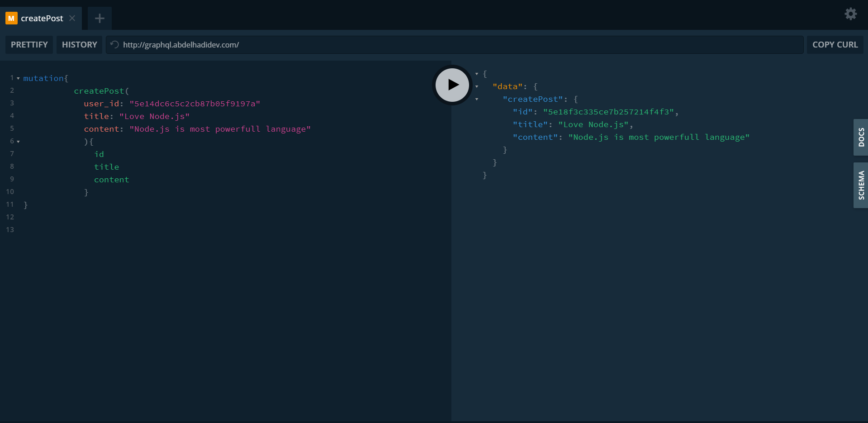Collapse the "data" object in the response
Viewport: 868px width, 423px height.
[x=477, y=86]
